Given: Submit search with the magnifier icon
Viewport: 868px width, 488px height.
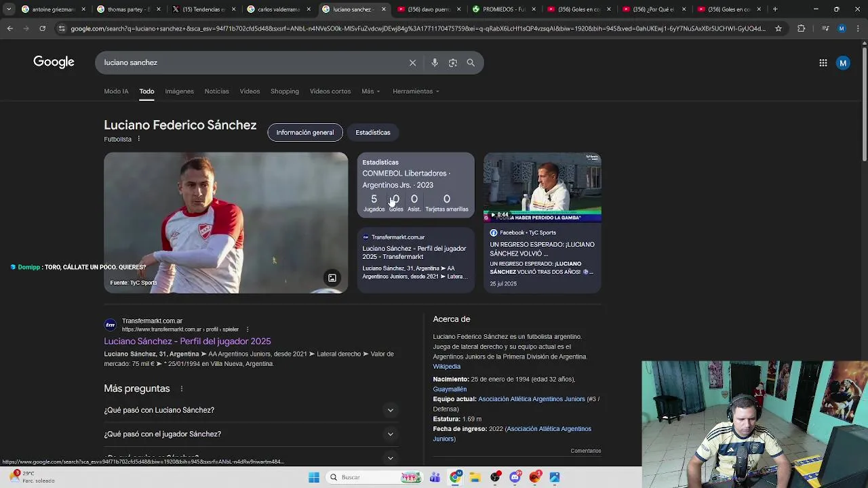Looking at the screenshot, I should tap(471, 62).
